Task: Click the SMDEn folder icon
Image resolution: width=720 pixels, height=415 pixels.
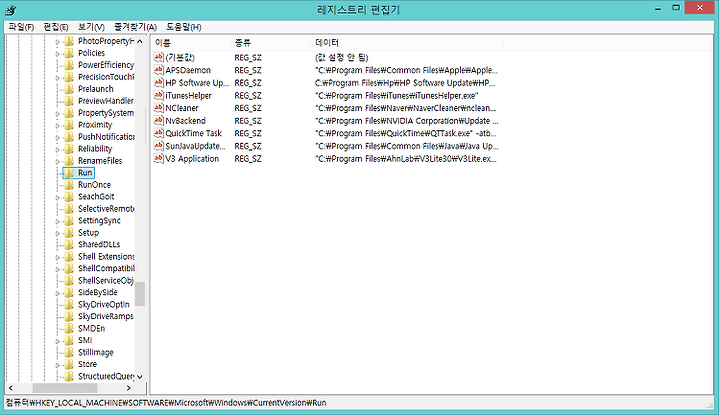Action: pyautogui.click(x=69, y=328)
